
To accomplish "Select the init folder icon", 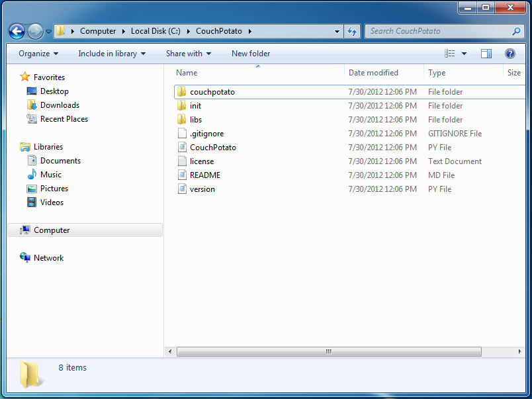I will pos(182,105).
